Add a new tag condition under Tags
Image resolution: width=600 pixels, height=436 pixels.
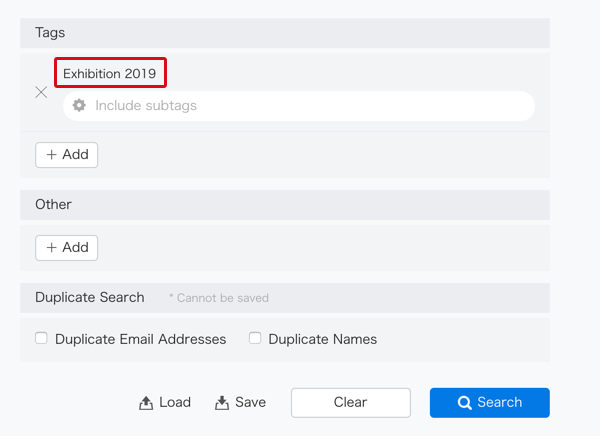[67, 155]
